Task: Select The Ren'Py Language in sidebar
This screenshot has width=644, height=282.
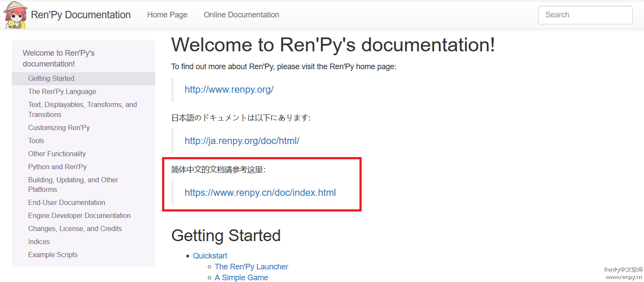Action: 62,92
